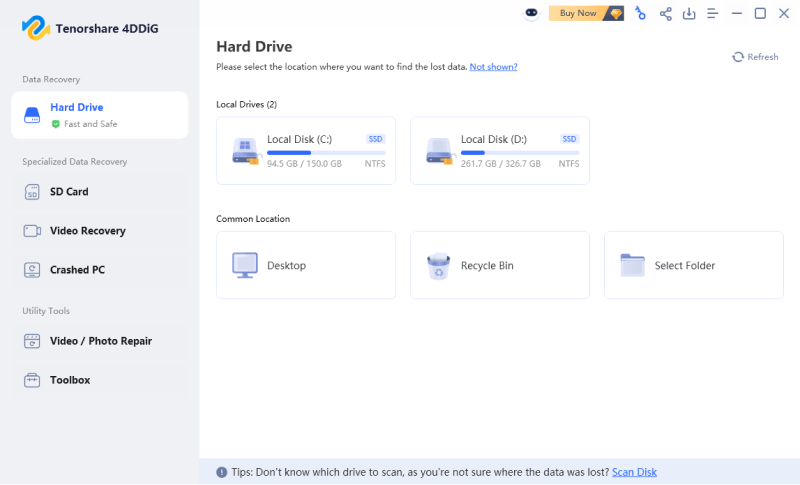
Task: Click the diamond premium icon beside Buy Now
Action: pyautogui.click(x=616, y=13)
